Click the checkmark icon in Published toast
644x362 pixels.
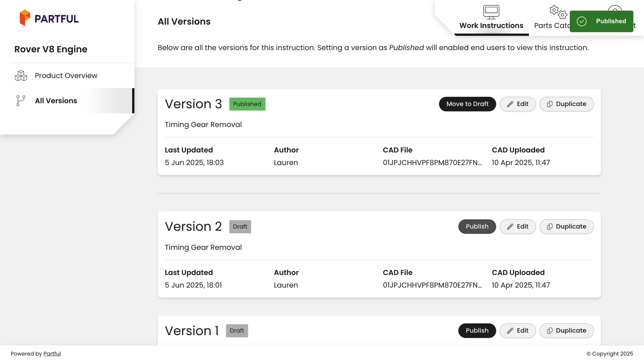point(582,21)
